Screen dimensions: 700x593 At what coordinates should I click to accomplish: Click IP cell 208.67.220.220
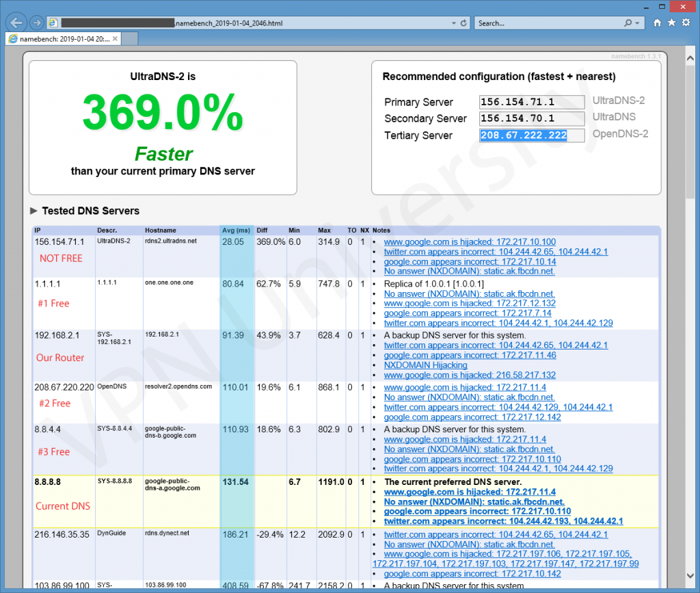coord(64,387)
